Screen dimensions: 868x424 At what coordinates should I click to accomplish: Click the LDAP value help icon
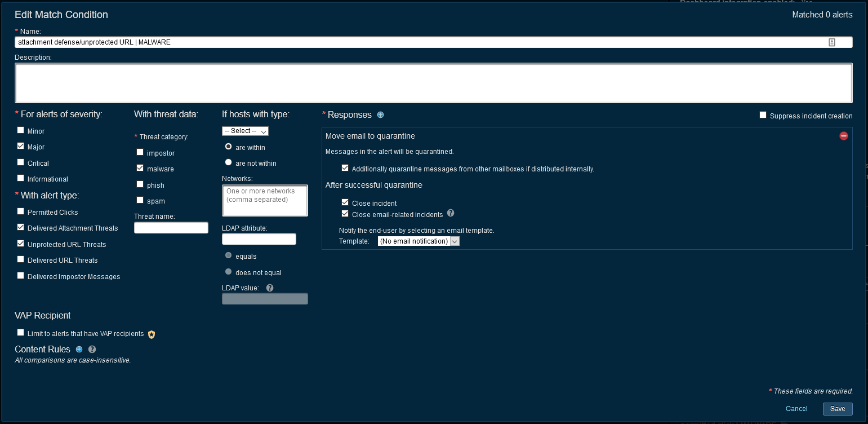tap(270, 288)
